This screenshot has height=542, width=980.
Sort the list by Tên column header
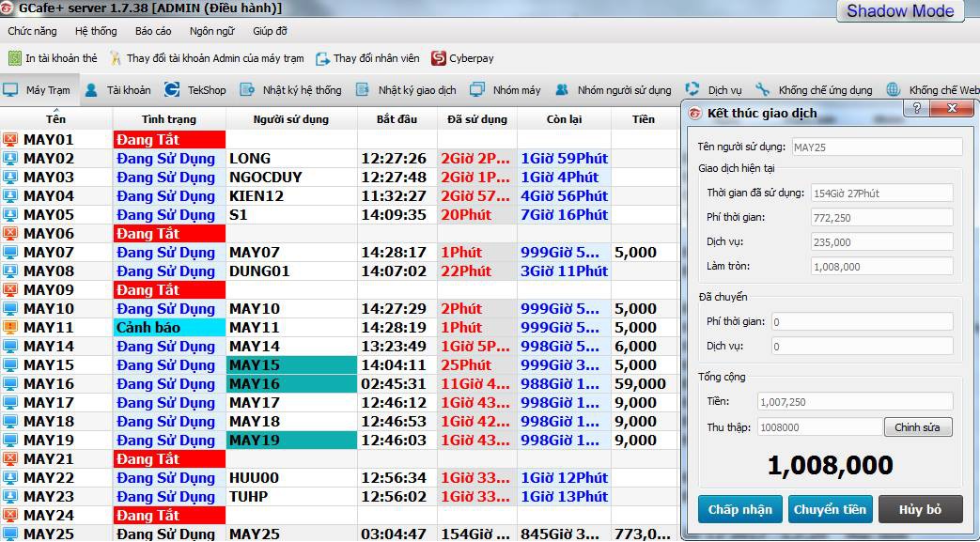[56, 118]
